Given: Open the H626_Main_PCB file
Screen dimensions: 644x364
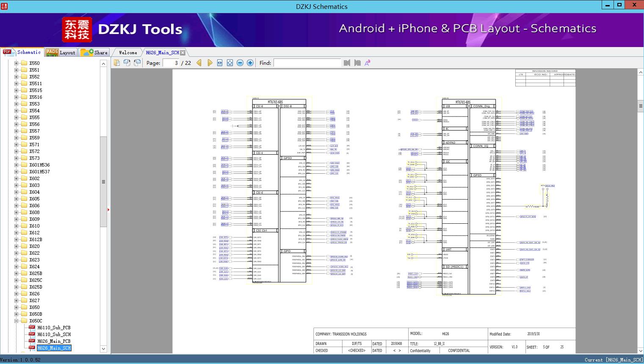Looking at the screenshot, I should [54, 341].
